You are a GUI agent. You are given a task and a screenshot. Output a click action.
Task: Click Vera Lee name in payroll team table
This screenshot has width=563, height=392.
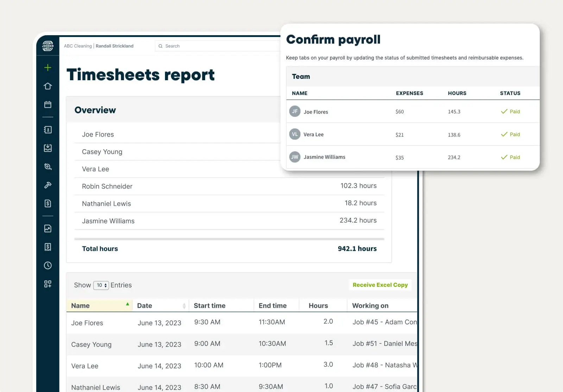(x=314, y=134)
